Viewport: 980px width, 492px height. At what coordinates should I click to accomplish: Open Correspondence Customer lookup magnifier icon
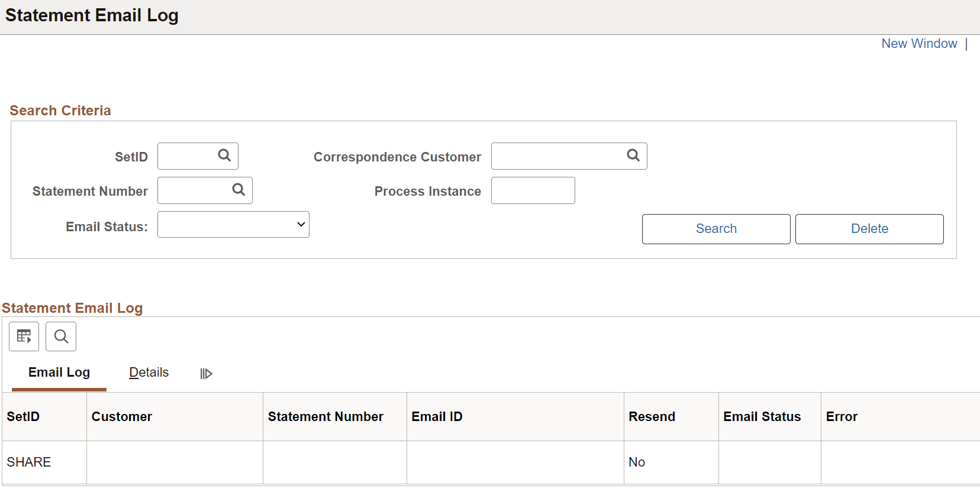click(633, 156)
